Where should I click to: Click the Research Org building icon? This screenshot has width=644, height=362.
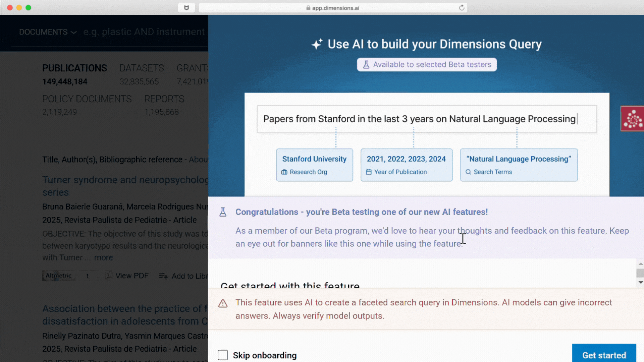(x=284, y=172)
